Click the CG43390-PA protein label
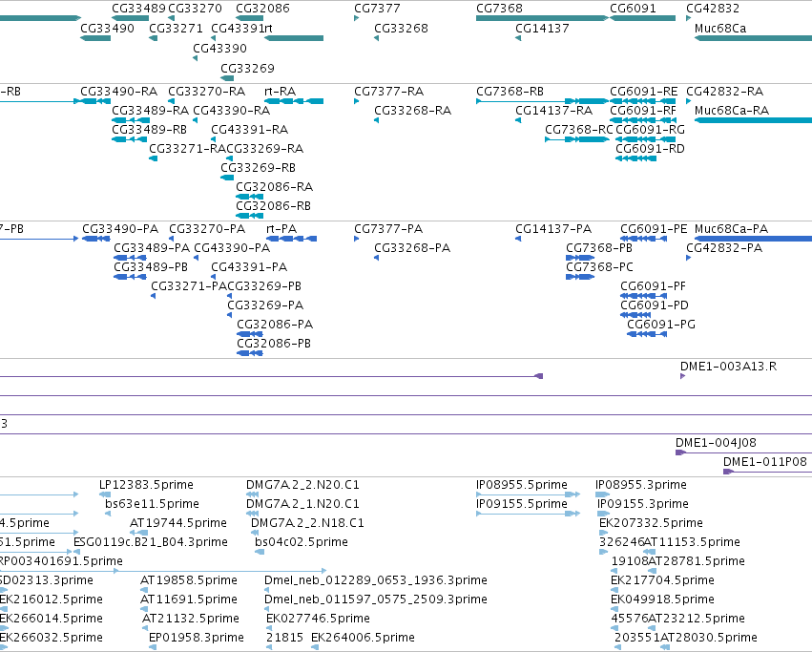This screenshot has height=652, width=812. click(x=232, y=248)
